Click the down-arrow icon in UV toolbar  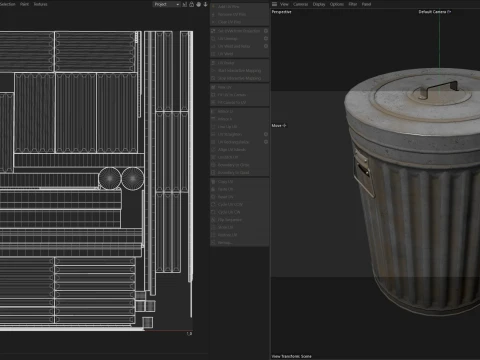click(x=205, y=4)
